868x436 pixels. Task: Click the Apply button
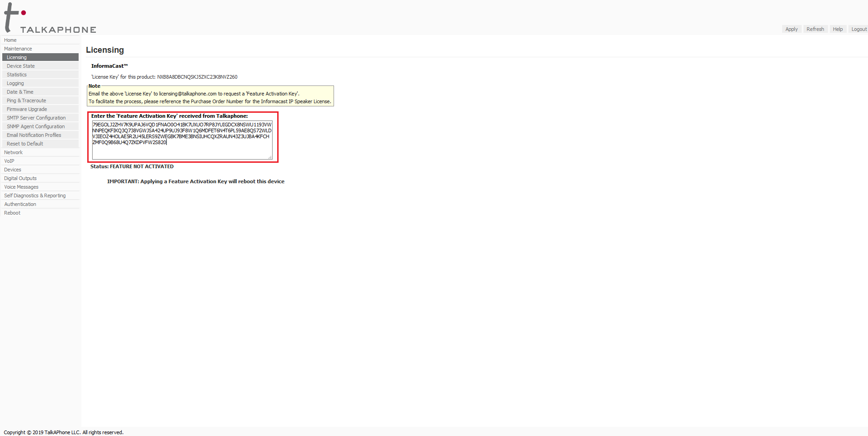tap(791, 29)
